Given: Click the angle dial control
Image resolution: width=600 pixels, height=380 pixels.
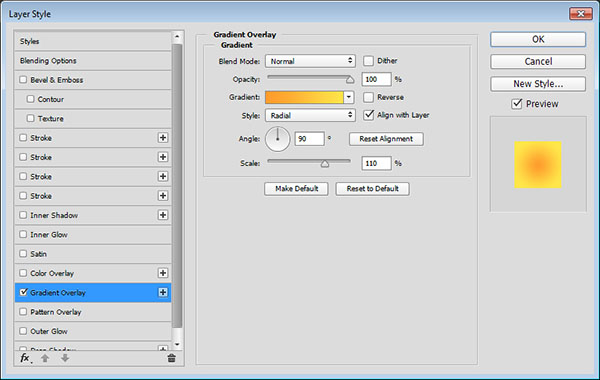Looking at the screenshot, I should [277, 139].
